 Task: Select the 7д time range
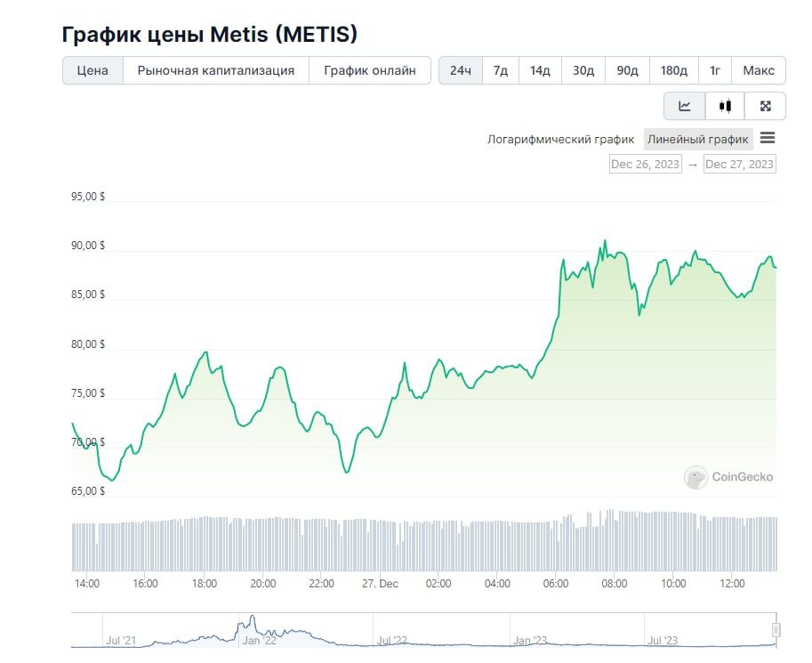[501, 70]
